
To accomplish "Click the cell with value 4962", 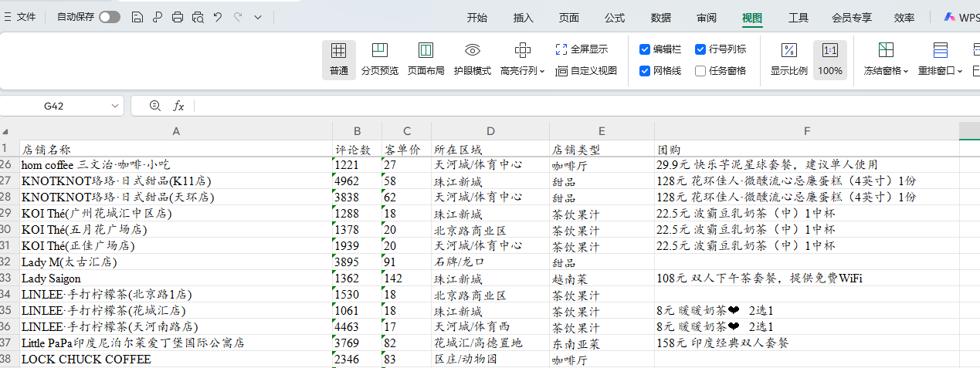I will tap(357, 181).
